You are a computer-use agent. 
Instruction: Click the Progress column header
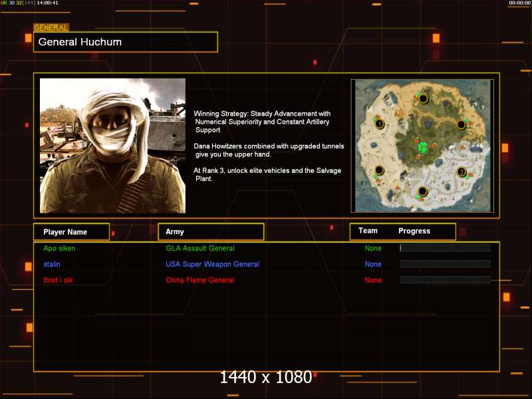point(414,231)
